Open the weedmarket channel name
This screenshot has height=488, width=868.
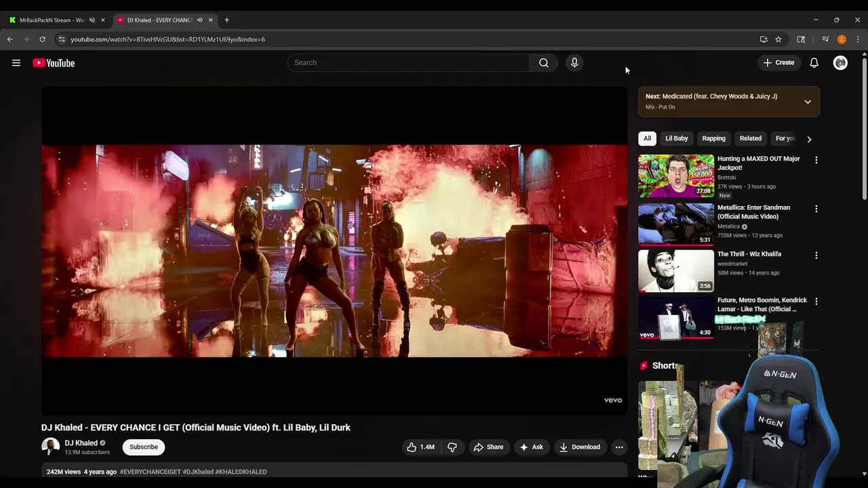click(732, 264)
